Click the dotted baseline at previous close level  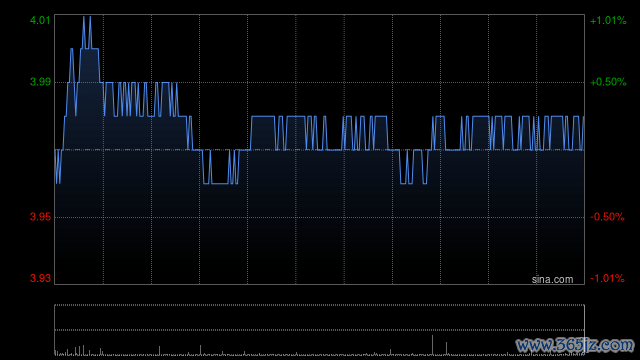pyautogui.click(x=320, y=150)
